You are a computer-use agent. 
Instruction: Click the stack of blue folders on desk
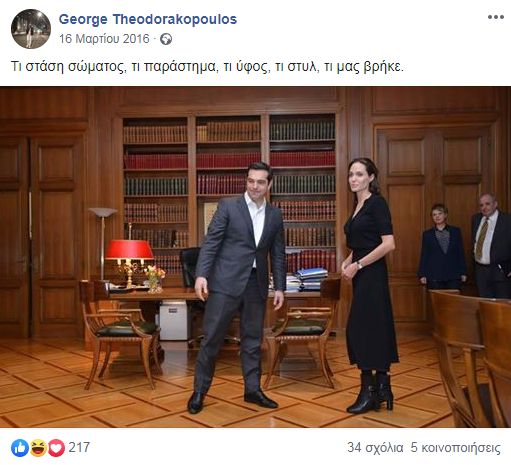310,279
